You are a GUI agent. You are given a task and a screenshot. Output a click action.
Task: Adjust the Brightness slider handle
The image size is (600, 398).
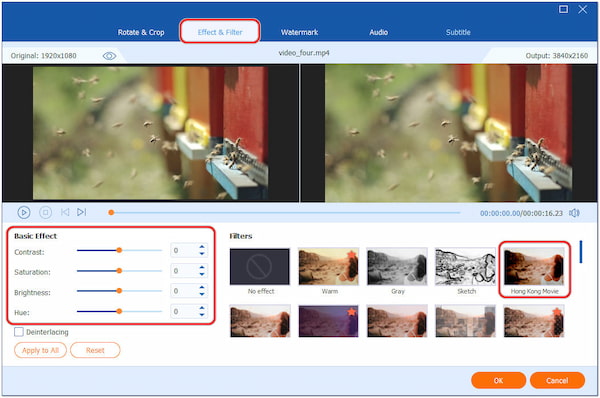click(x=119, y=291)
